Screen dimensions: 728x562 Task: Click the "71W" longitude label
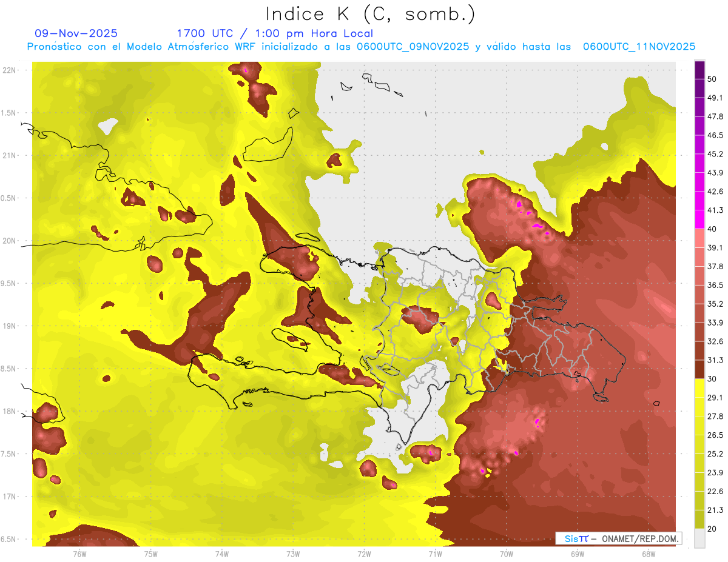coord(435,554)
